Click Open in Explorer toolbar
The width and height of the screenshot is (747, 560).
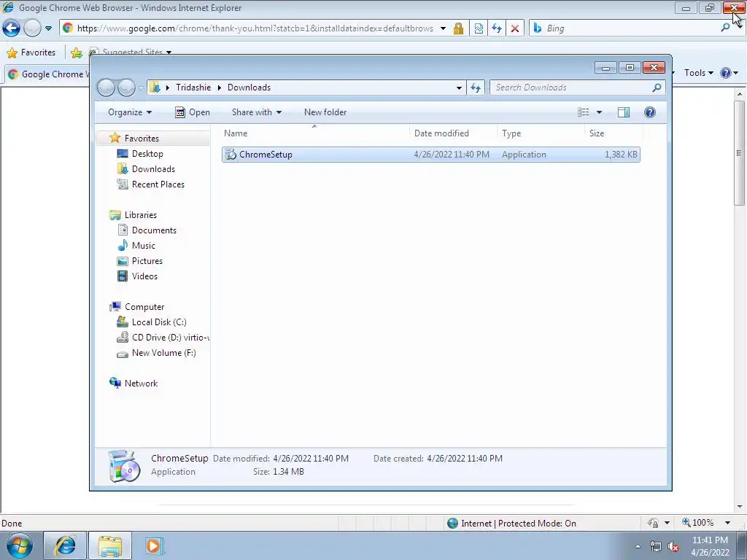point(193,112)
